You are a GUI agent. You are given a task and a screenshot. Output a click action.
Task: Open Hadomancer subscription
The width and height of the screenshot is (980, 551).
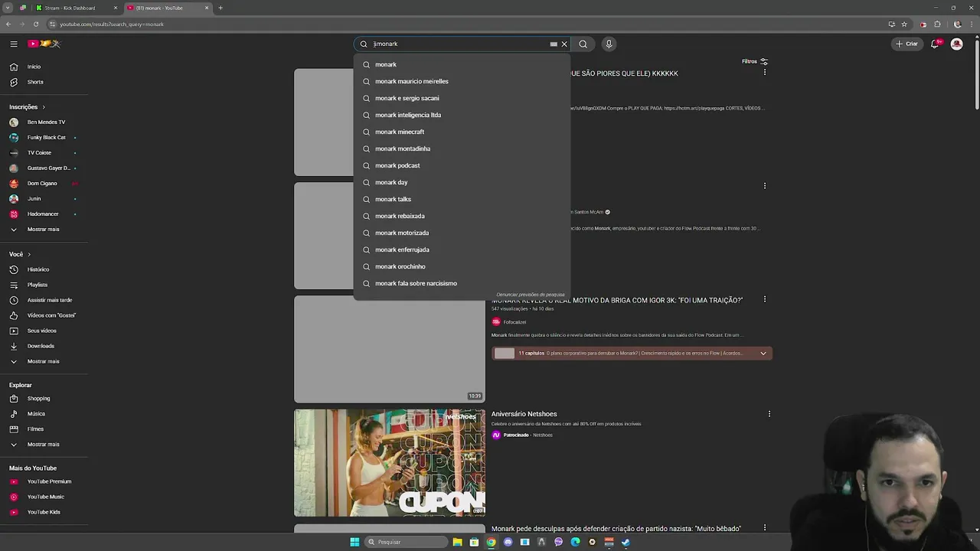(44, 214)
